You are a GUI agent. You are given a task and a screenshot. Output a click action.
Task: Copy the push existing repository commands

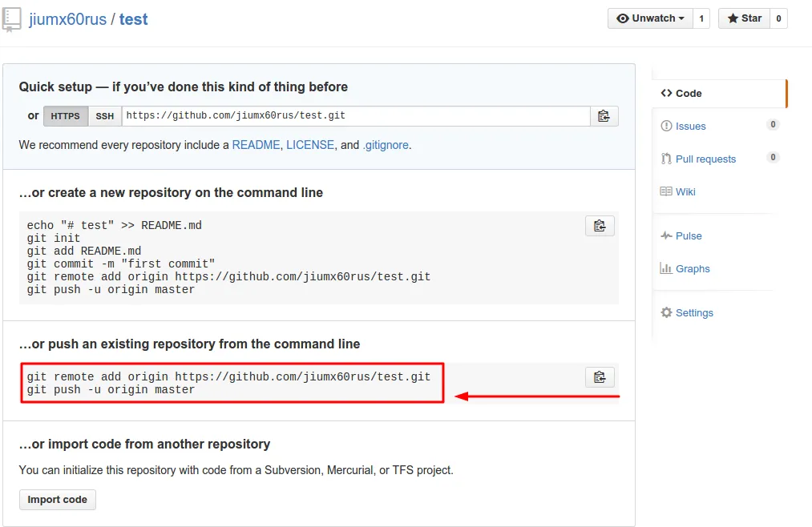(599, 376)
